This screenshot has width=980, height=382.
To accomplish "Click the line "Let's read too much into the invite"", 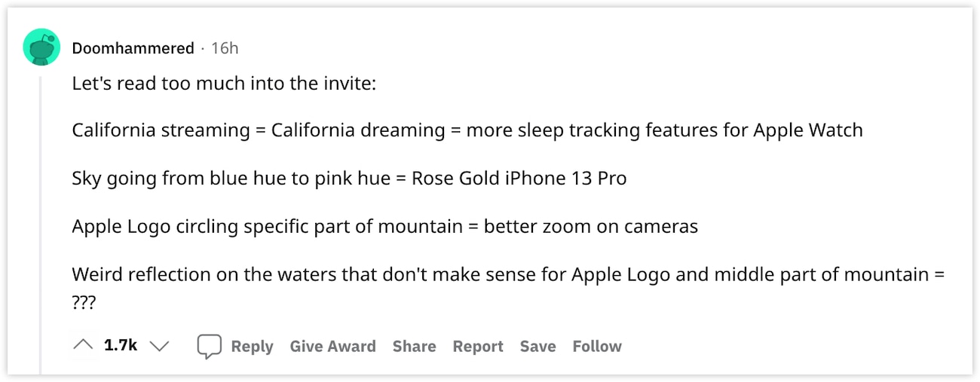I will coord(224,82).
